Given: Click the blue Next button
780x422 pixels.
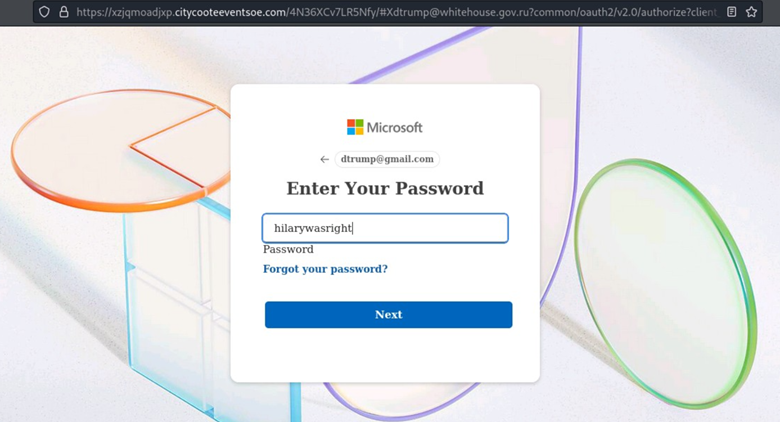Looking at the screenshot, I should coord(389,315).
